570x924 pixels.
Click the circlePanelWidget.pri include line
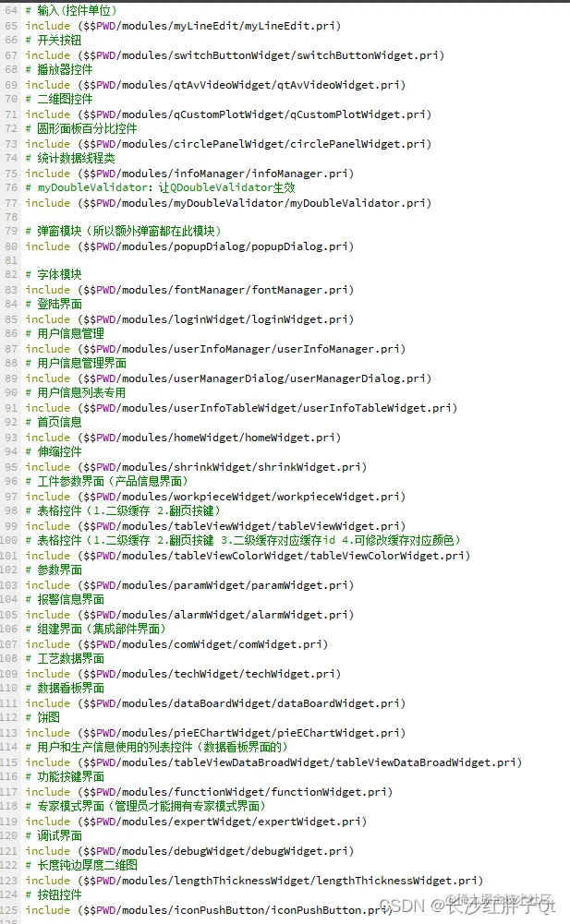tap(228, 144)
